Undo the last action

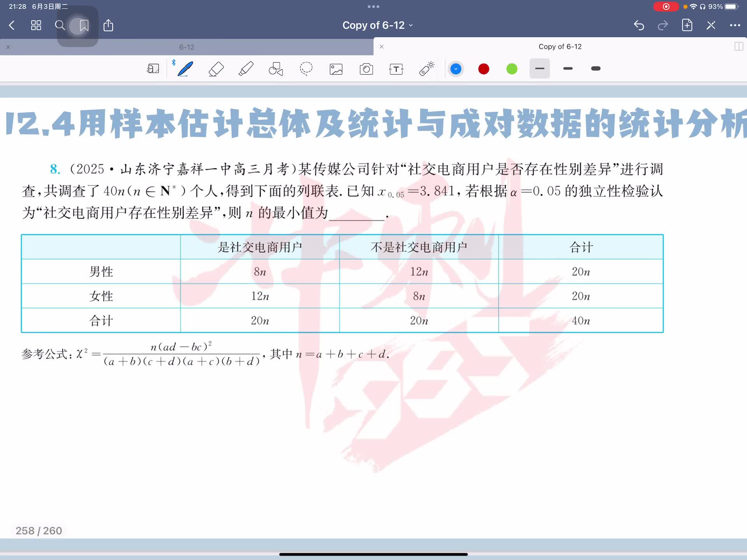click(x=639, y=25)
